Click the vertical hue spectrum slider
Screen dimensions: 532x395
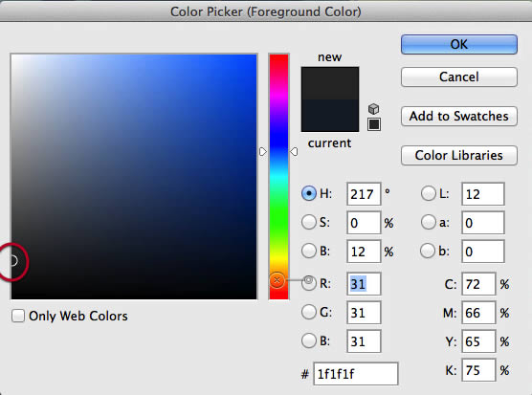[278, 176]
